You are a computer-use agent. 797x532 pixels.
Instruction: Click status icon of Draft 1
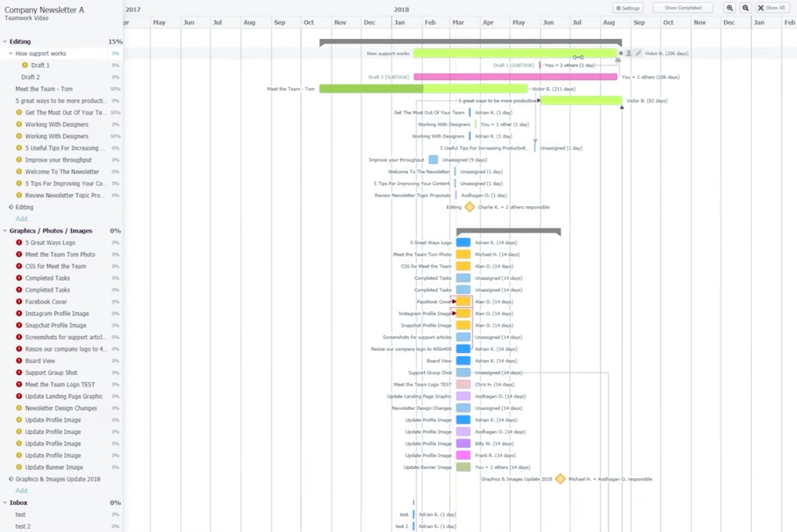click(25, 65)
